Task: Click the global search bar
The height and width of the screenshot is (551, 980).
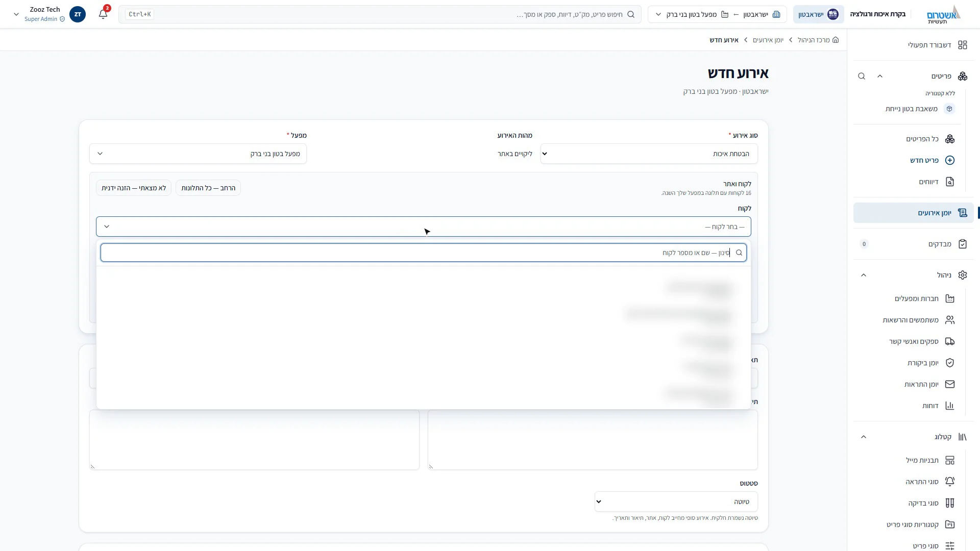Action: 380,14
